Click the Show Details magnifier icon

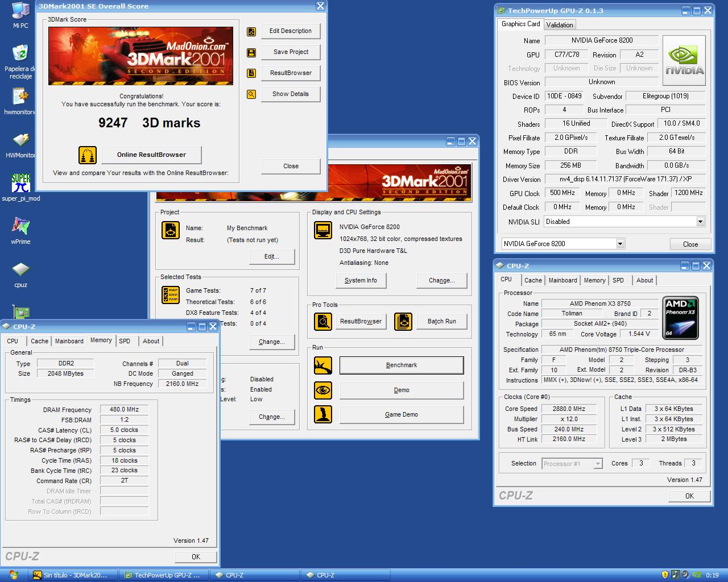pyautogui.click(x=251, y=94)
